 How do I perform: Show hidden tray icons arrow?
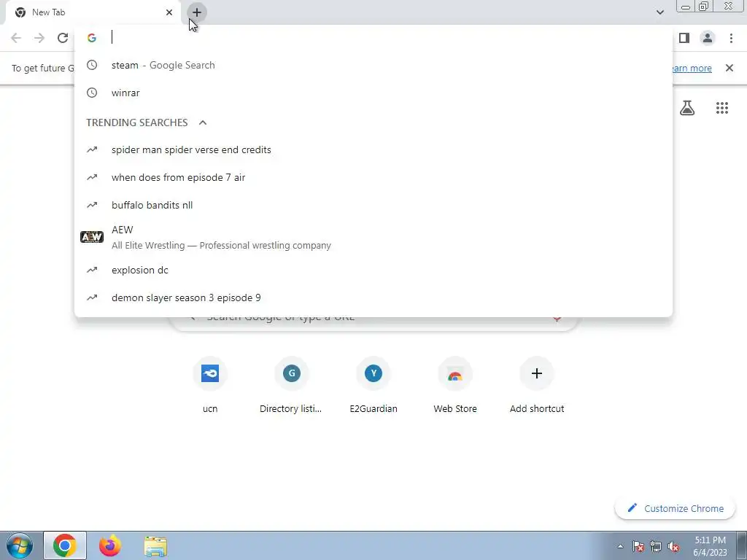[620, 546]
